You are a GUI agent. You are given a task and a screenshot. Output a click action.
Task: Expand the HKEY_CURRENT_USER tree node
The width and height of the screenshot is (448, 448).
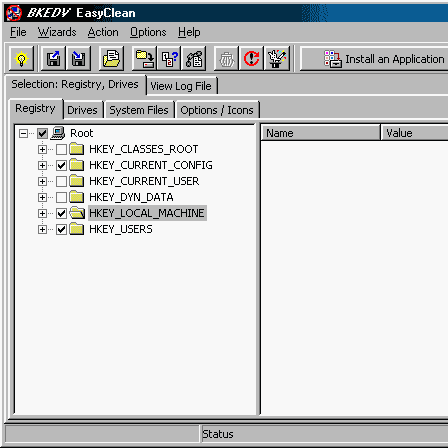[42, 181]
